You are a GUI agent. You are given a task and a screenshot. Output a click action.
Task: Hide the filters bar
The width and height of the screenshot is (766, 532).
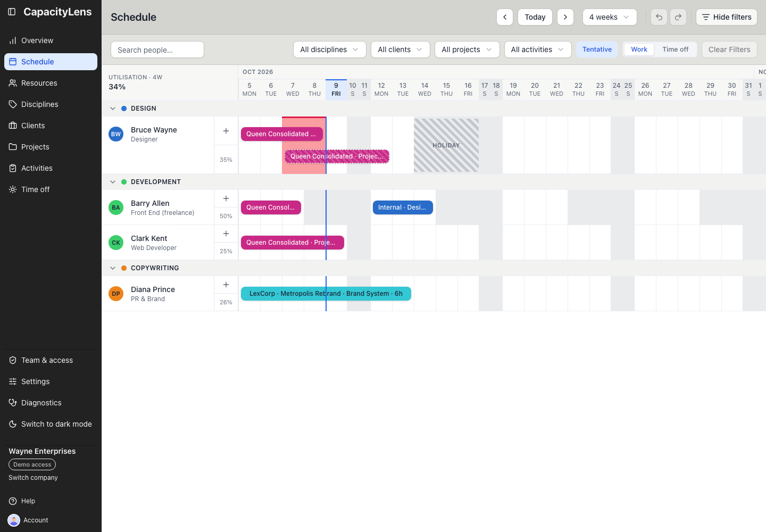pyautogui.click(x=727, y=17)
